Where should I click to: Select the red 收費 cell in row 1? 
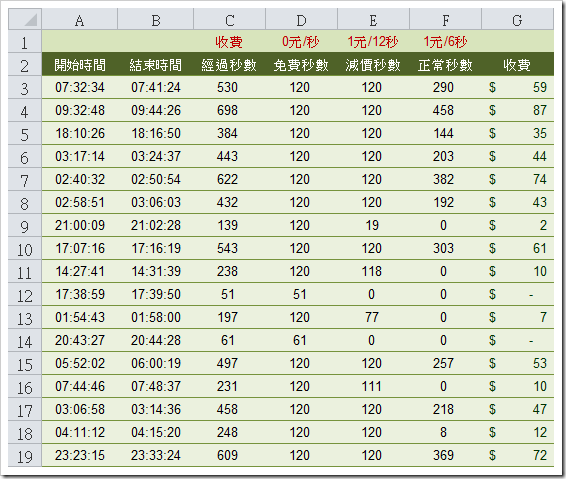(230, 42)
